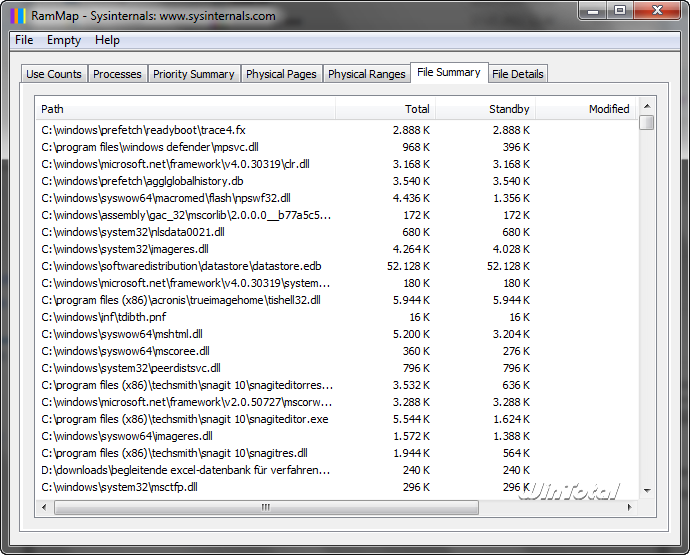Select the v4.0.30319\clr.dll row
The height and width of the screenshot is (555, 690).
tap(336, 164)
